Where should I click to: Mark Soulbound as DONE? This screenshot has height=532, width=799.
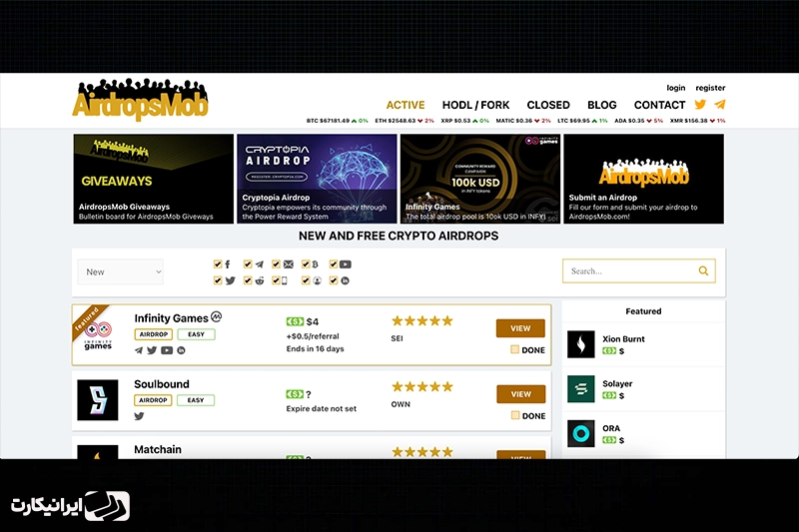click(515, 415)
